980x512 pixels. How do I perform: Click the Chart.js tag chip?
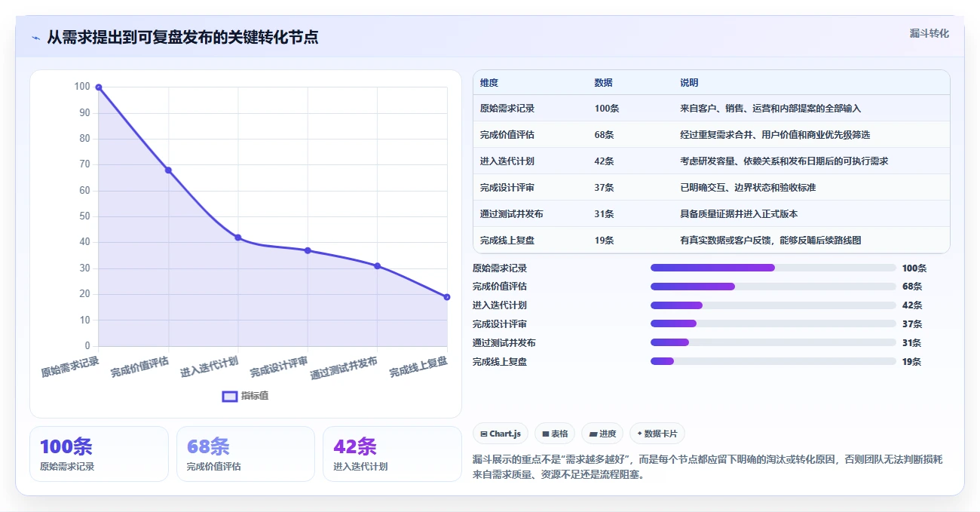point(501,434)
